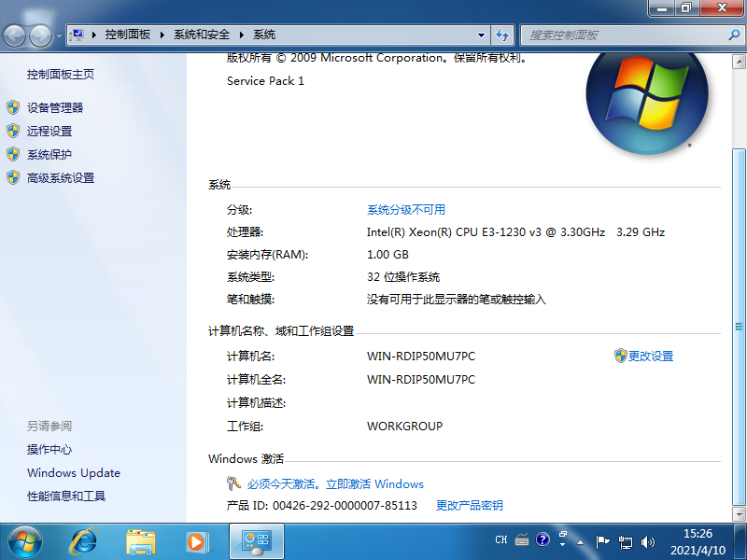Click the vertical scrollbar thumb
This screenshot has width=747, height=560.
pyautogui.click(x=739, y=327)
